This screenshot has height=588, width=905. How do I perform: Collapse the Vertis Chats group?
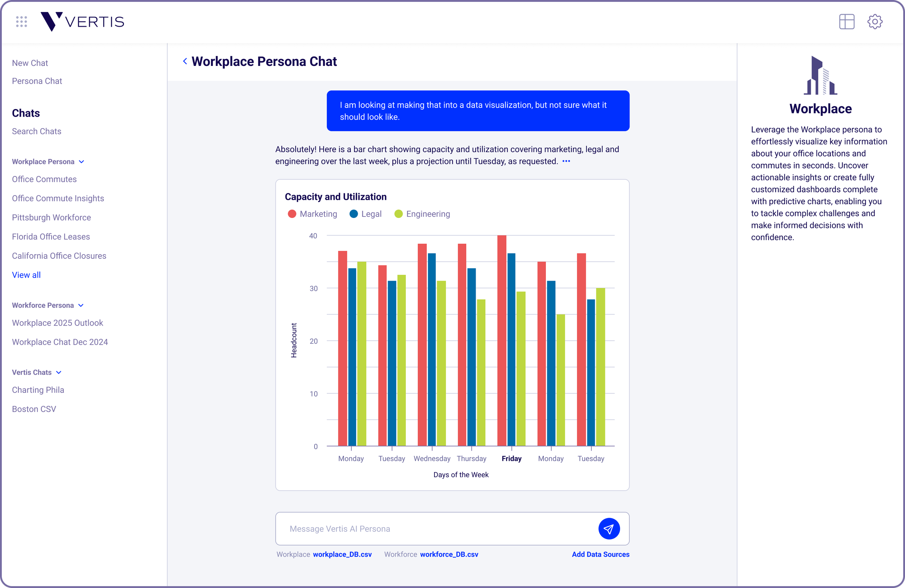59,372
